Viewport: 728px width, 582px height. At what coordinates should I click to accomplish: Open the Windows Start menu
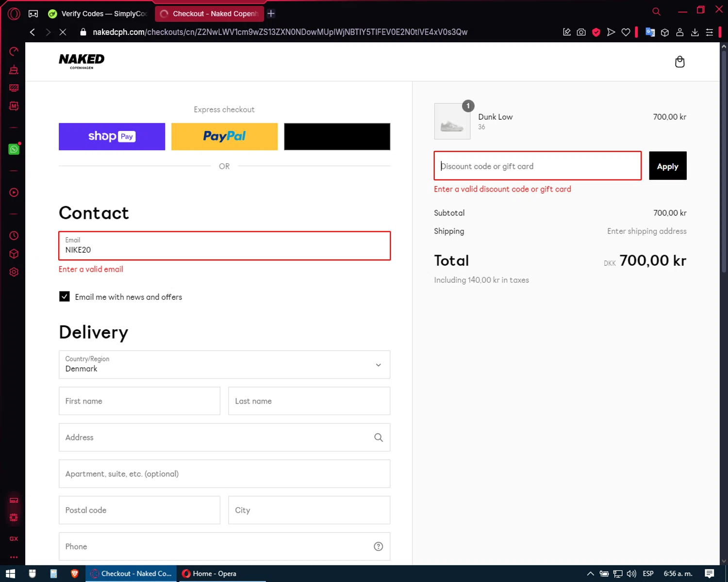pos(10,573)
